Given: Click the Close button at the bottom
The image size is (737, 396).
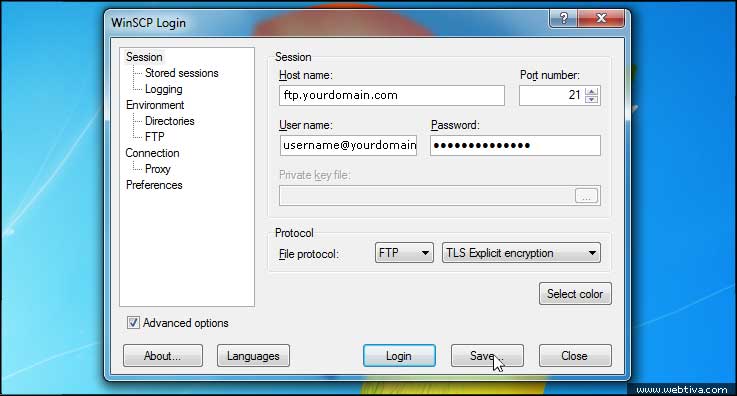Looking at the screenshot, I should click(575, 356).
